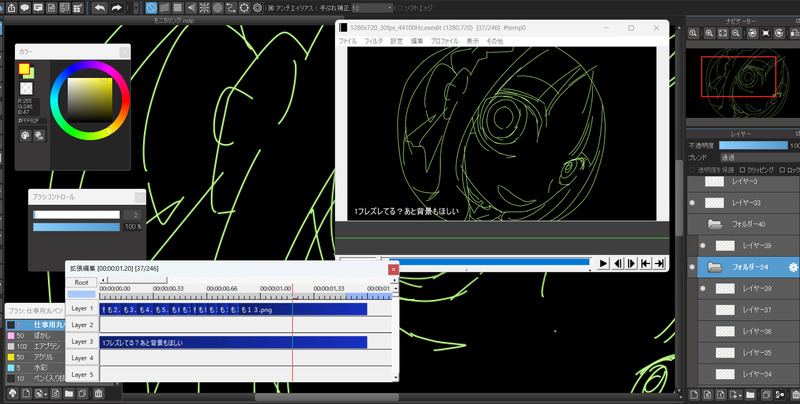Open the フィルタ menu in AviUtl
The image size is (800, 404).
(x=373, y=41)
